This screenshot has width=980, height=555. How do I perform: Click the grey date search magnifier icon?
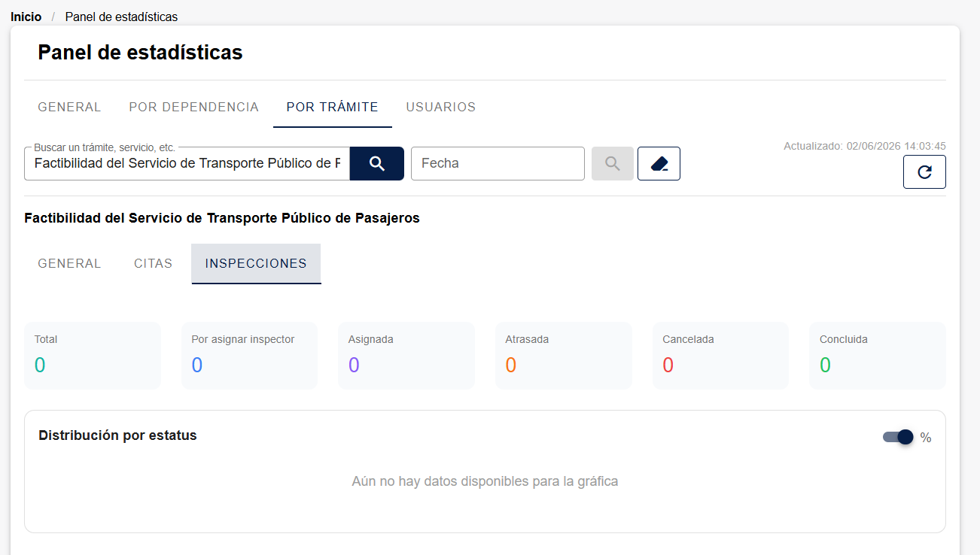point(613,163)
